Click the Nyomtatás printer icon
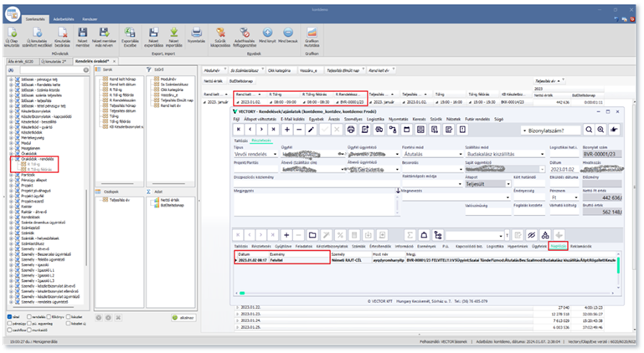644x353 pixels. point(198,33)
